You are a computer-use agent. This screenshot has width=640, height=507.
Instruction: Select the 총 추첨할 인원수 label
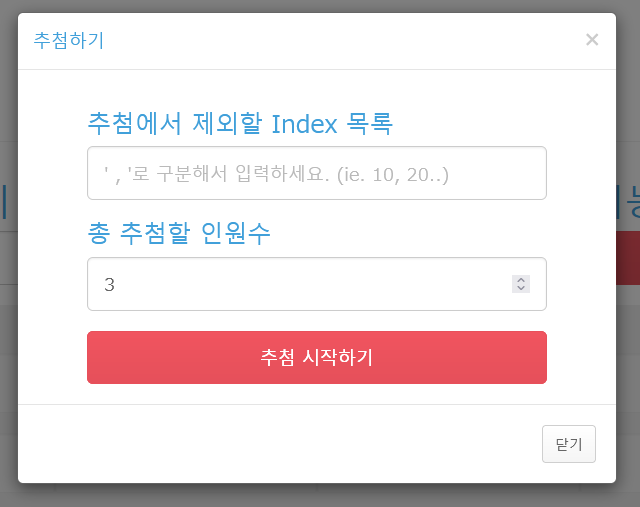point(179,233)
